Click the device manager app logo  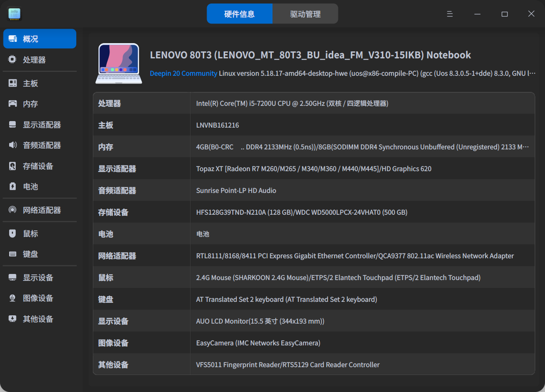coord(14,14)
